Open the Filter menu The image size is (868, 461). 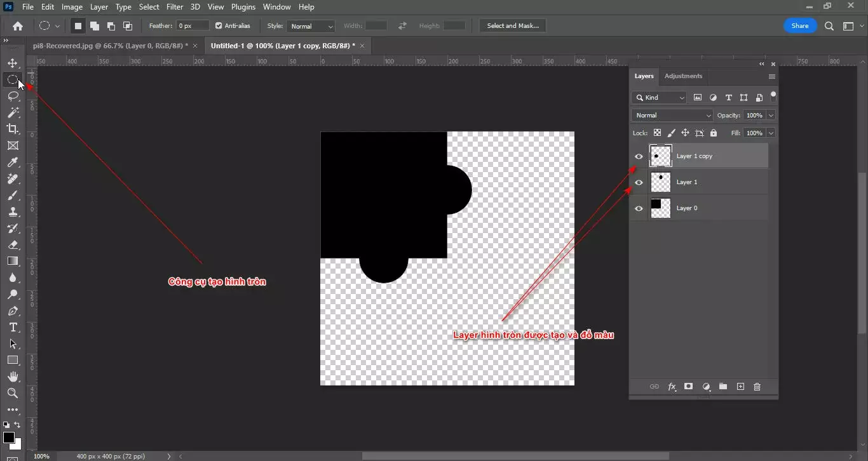(x=174, y=7)
